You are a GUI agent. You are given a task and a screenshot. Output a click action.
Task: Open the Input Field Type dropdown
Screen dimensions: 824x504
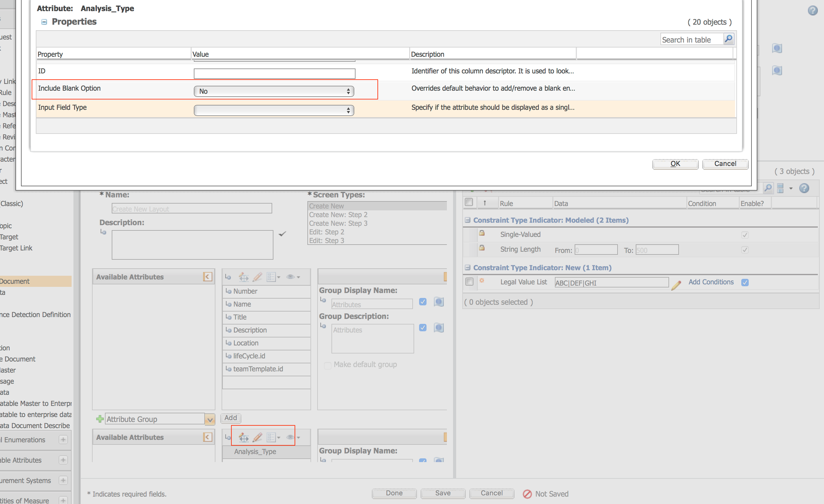(274, 110)
